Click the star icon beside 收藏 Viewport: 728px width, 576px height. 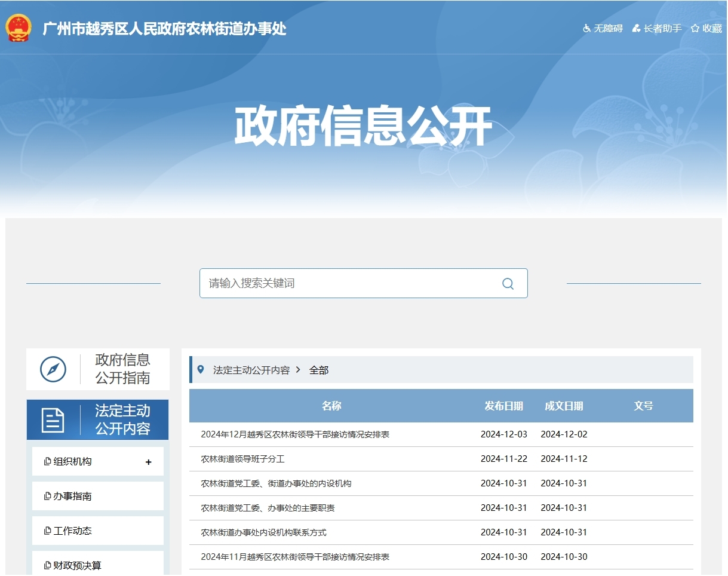click(695, 28)
